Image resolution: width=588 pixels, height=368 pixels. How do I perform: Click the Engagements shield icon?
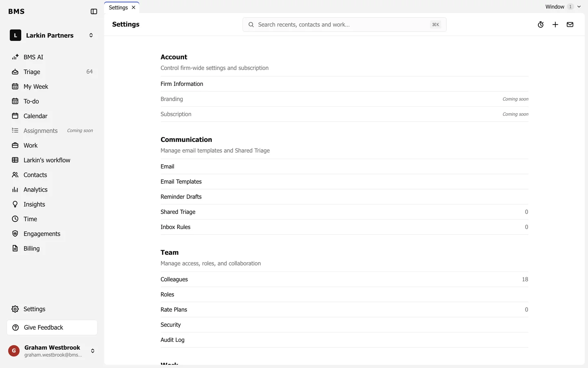[15, 233]
